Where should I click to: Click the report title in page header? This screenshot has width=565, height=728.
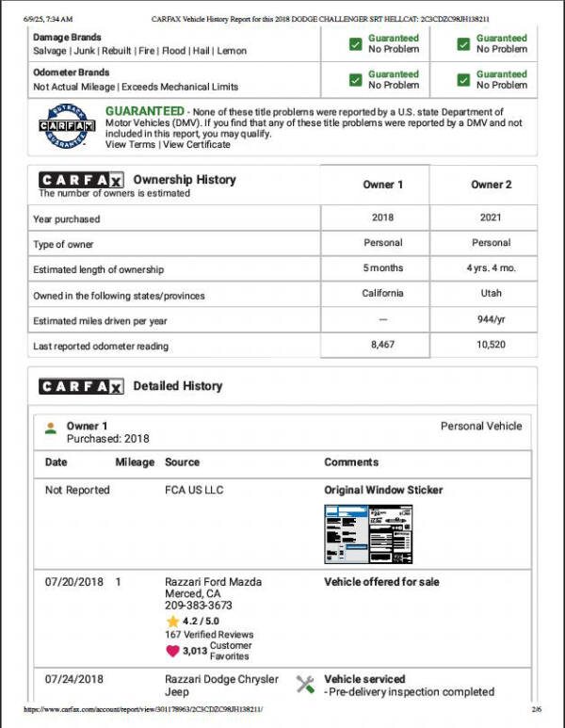pyautogui.click(x=320, y=19)
